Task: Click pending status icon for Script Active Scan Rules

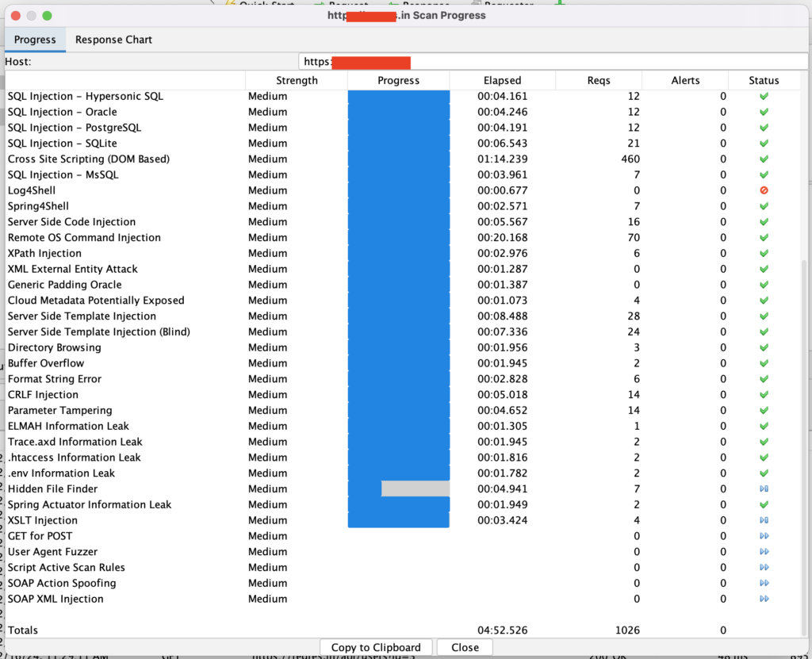Action: [x=764, y=567]
